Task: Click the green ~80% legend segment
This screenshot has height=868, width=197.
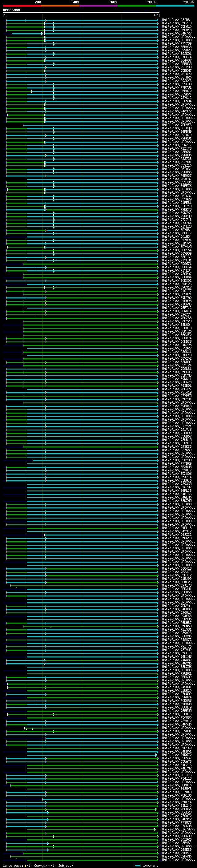Action: click(x=137, y=6)
